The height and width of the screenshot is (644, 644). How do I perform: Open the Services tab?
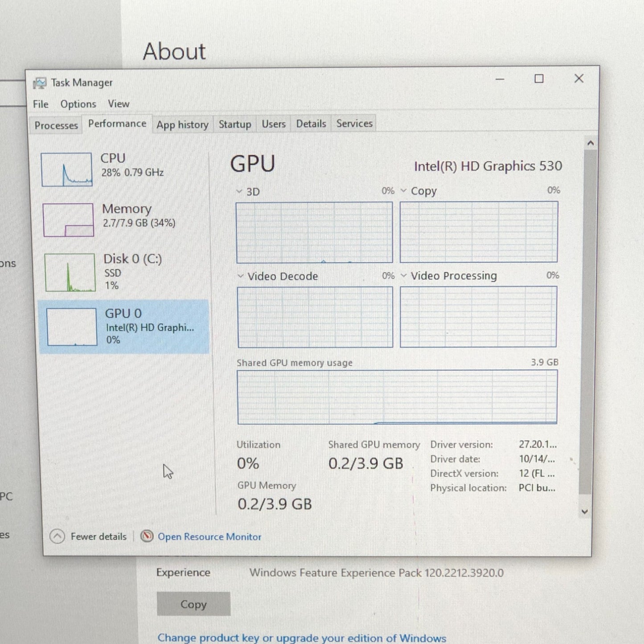click(x=354, y=123)
